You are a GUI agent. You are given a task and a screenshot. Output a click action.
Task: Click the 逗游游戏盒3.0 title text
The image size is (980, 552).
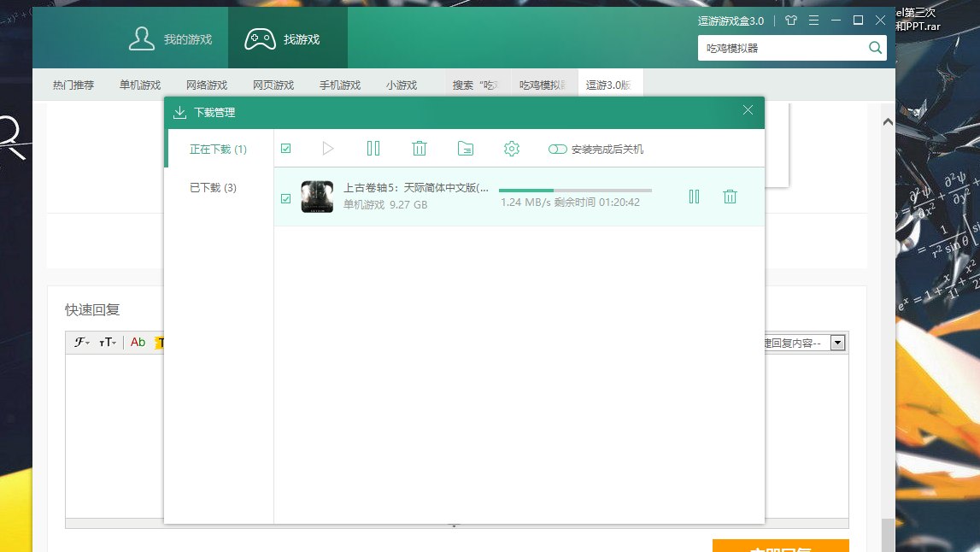pos(731,21)
